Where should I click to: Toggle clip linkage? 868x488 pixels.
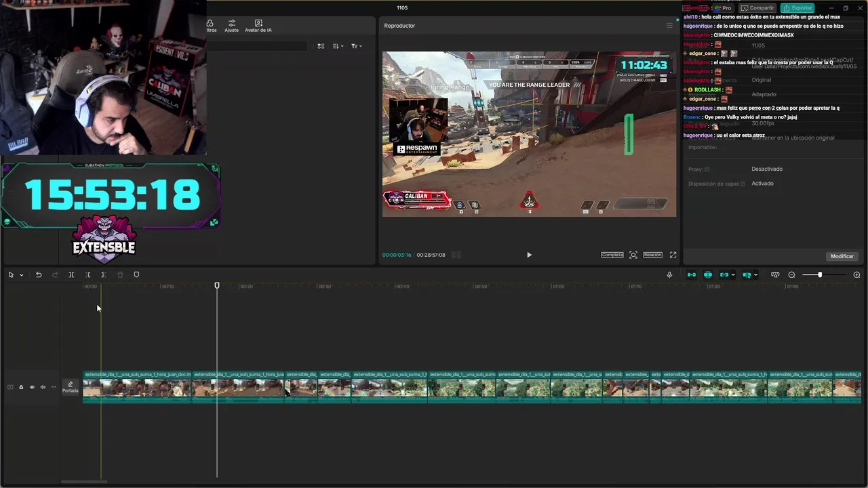724,274
